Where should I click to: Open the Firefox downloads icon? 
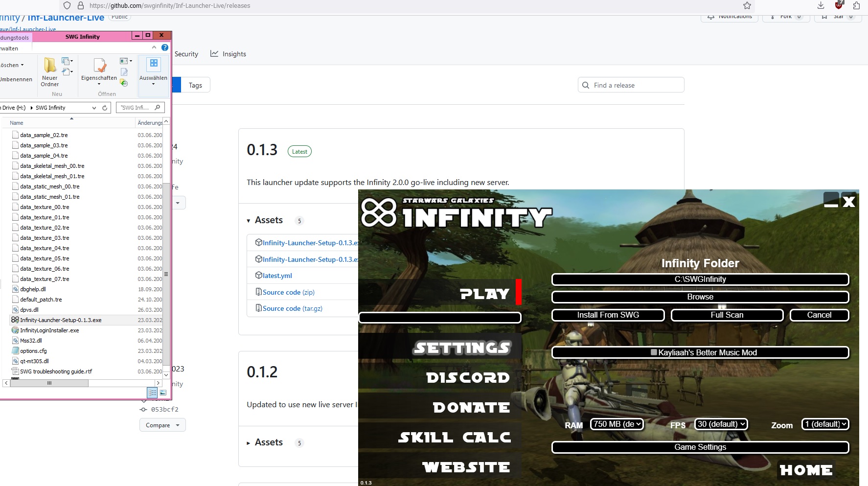821,5
